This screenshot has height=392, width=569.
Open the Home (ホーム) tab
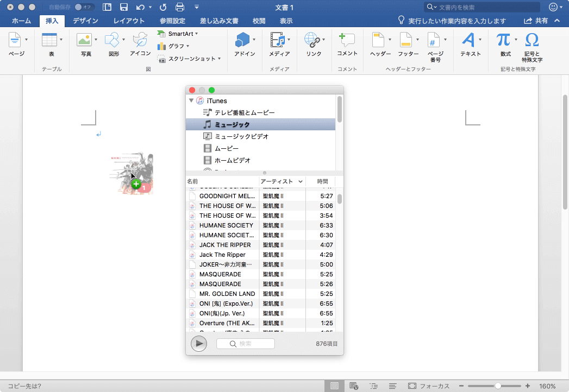21,21
